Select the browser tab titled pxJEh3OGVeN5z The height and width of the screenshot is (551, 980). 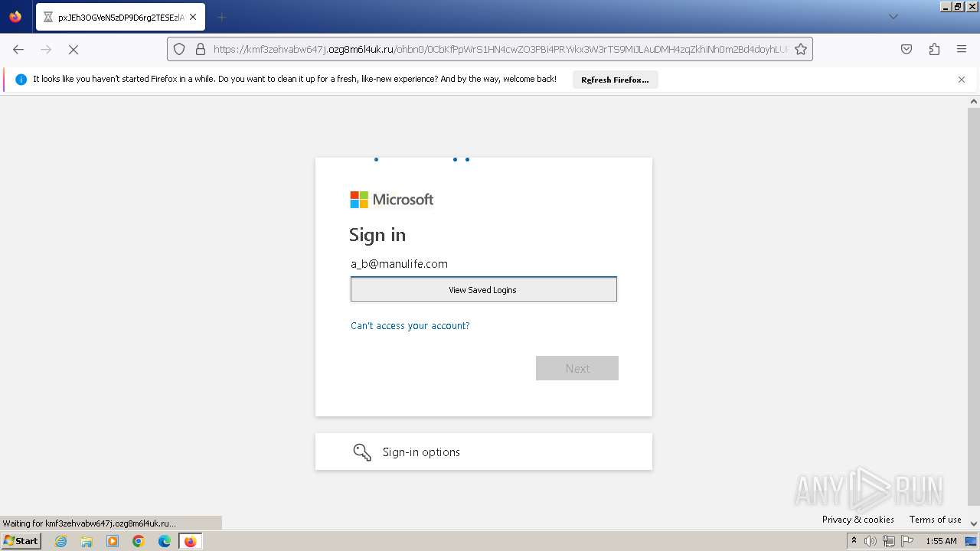(120, 17)
